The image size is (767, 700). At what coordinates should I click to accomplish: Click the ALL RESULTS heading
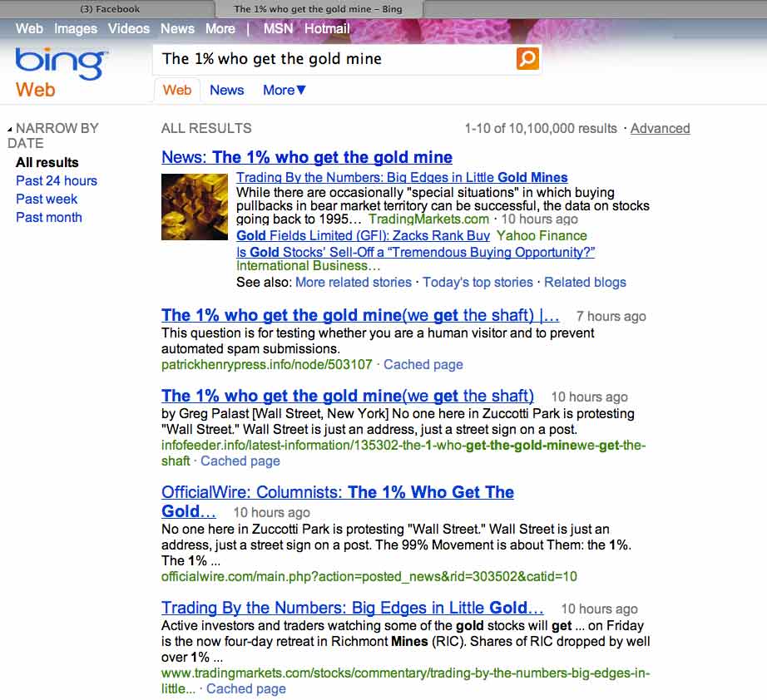(206, 128)
